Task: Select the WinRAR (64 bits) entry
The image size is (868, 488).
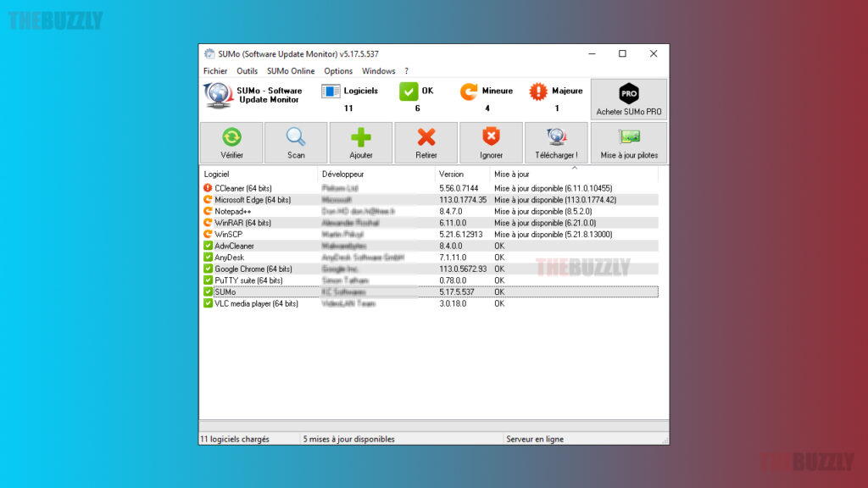Action: [x=242, y=223]
